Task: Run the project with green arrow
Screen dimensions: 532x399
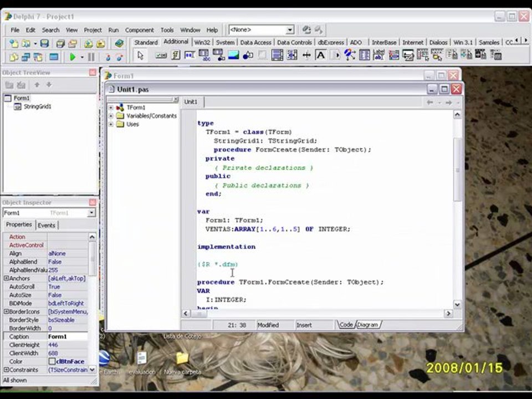Action: (72, 57)
